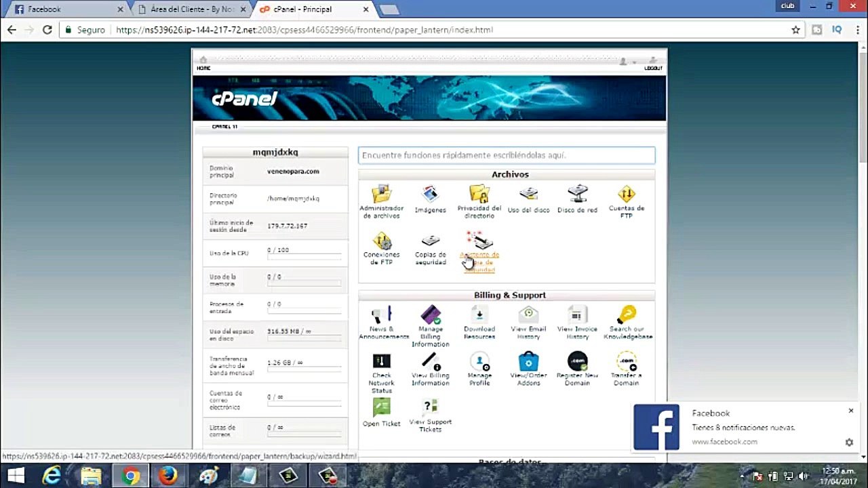This screenshot has width=868, height=488.
Task: Open Conexiones de FTP
Action: click(x=381, y=241)
